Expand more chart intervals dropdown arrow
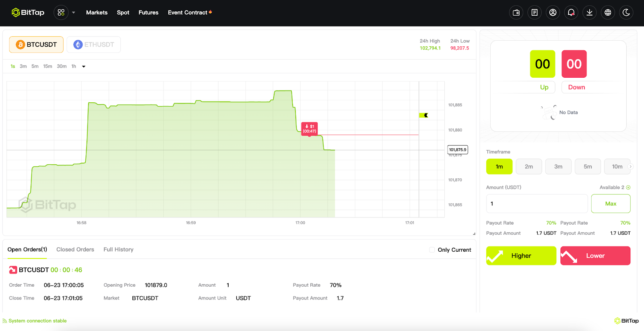This screenshot has width=644, height=331. 84,66
